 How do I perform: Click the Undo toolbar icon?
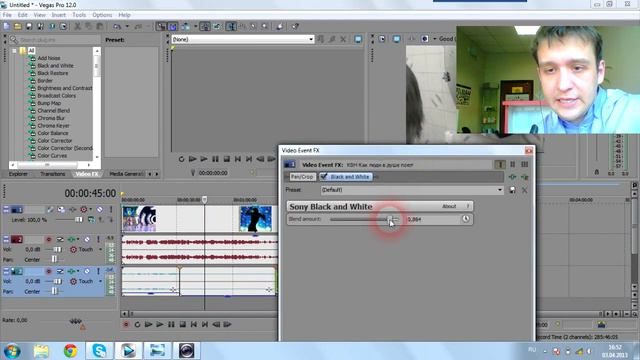(x=117, y=26)
